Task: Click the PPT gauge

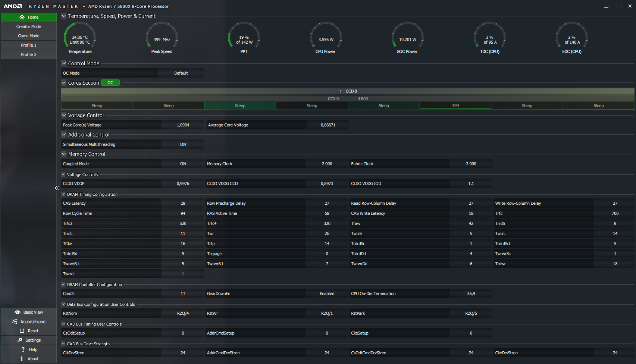Action: 244,38
